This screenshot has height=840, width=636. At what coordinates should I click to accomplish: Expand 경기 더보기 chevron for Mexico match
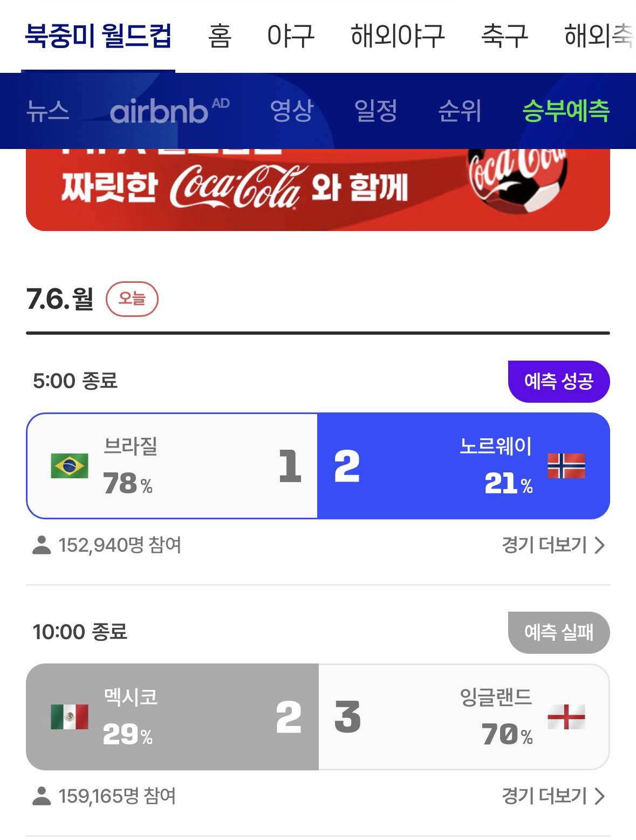tap(600, 796)
